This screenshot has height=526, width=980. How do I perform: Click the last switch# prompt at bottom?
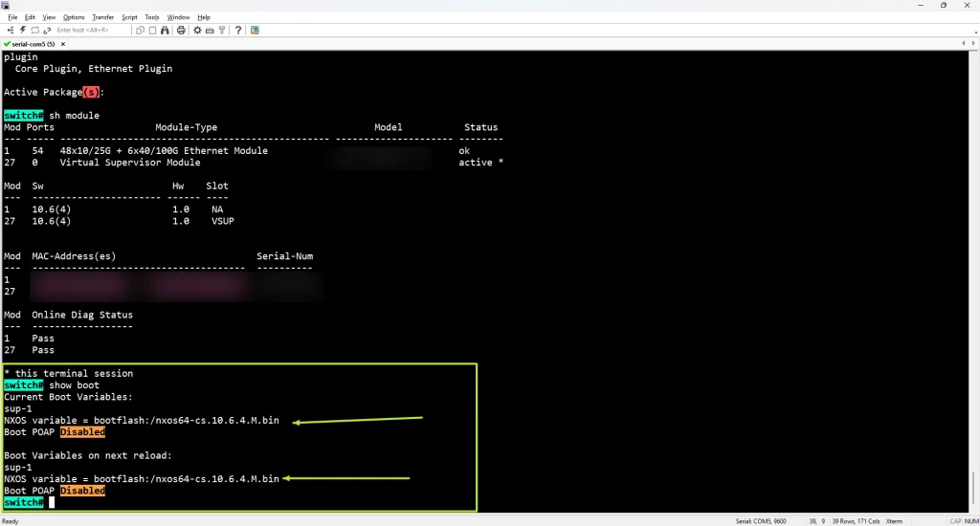point(24,503)
